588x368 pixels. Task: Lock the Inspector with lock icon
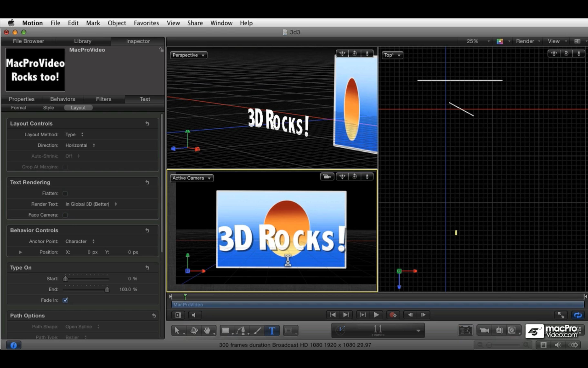tap(161, 50)
